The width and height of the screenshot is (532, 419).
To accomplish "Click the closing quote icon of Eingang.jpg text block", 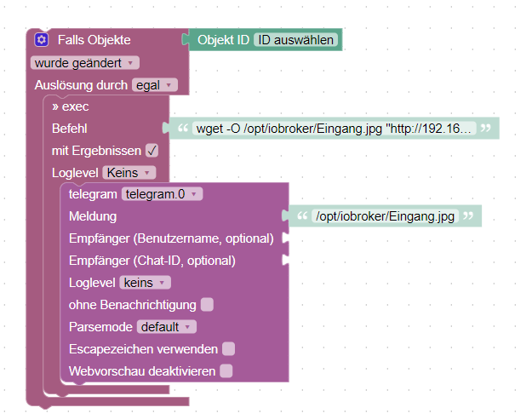I will coord(468,215).
